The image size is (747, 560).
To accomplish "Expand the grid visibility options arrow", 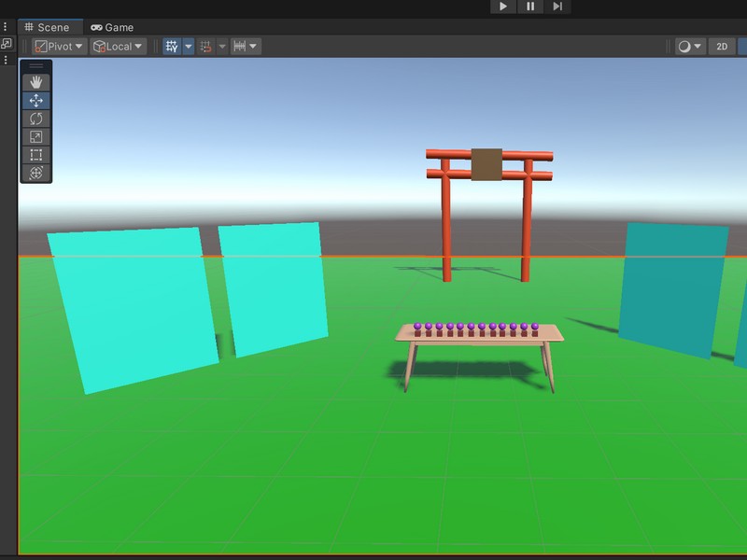I will pos(189,46).
